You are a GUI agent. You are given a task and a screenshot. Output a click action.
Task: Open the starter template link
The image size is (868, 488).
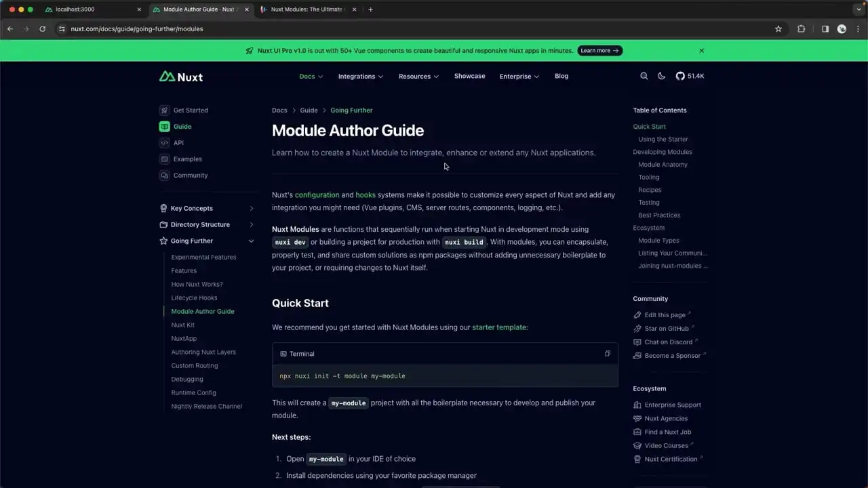click(499, 327)
